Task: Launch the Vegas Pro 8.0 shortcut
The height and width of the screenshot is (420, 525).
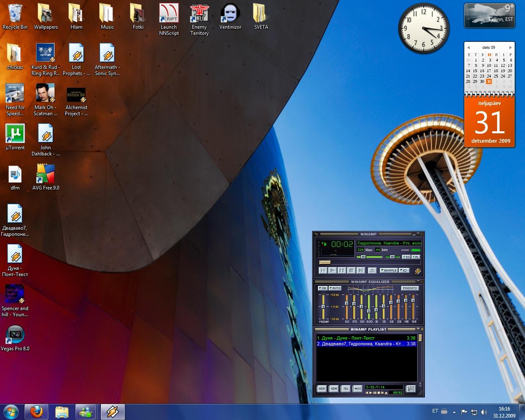Action: pyautogui.click(x=15, y=338)
